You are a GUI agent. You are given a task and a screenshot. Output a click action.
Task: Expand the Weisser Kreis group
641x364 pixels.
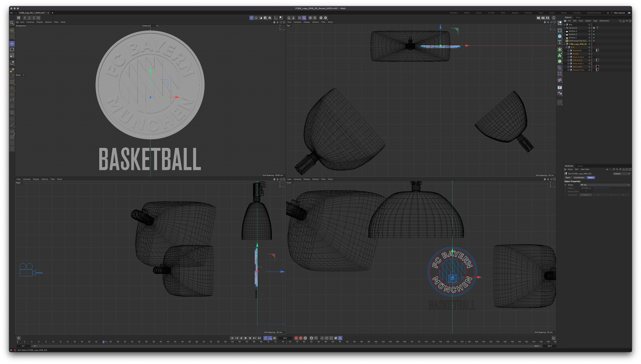[x=568, y=70]
